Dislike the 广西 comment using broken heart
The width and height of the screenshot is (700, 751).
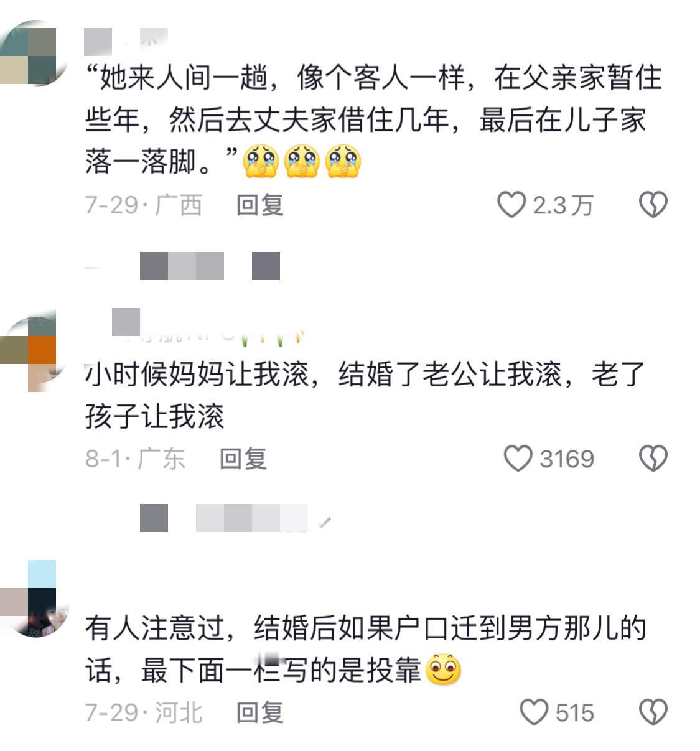pos(653,205)
